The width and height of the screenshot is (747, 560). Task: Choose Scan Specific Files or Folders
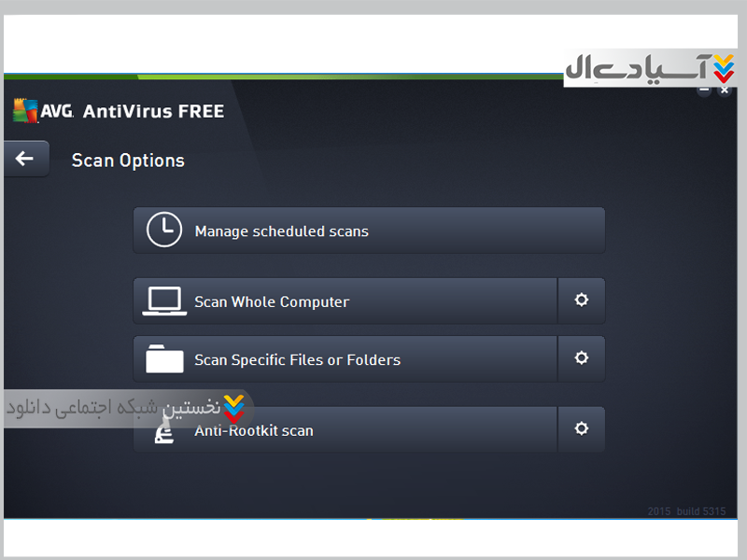(x=345, y=359)
